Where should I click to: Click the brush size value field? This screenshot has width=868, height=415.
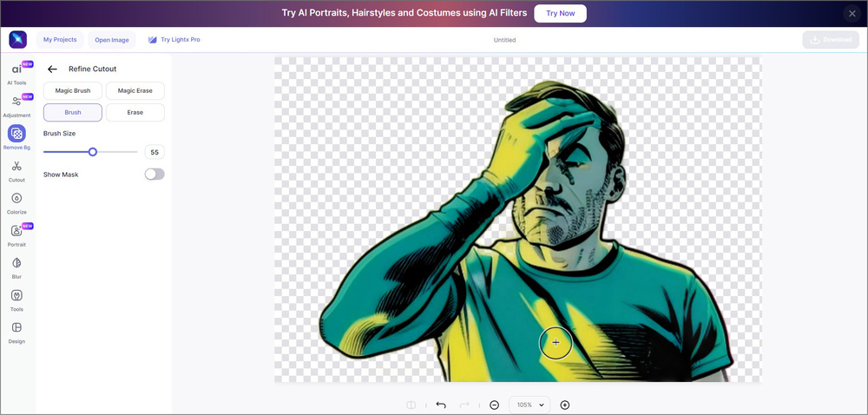coord(155,152)
